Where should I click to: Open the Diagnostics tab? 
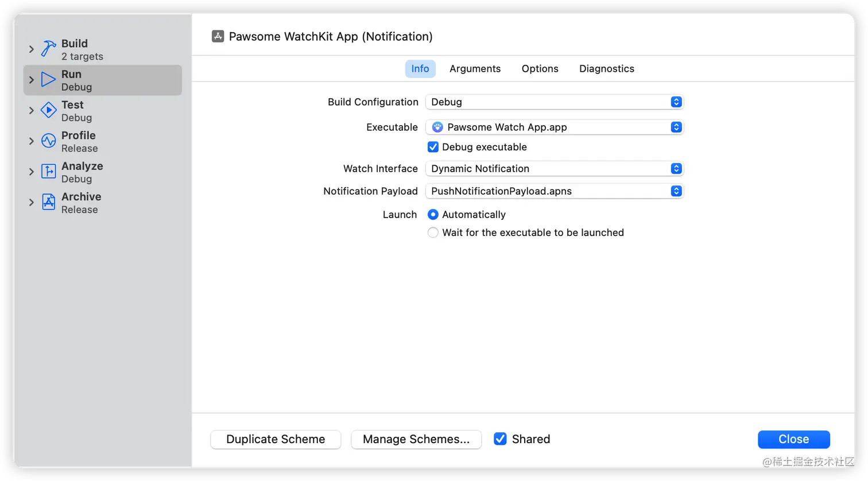[606, 69]
